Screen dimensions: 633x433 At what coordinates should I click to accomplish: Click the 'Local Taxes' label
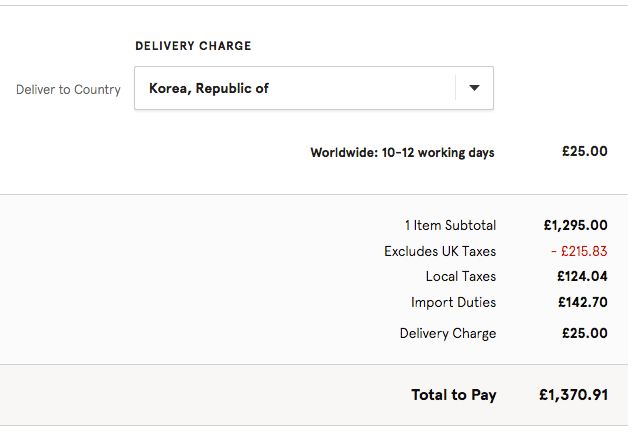[x=460, y=276]
